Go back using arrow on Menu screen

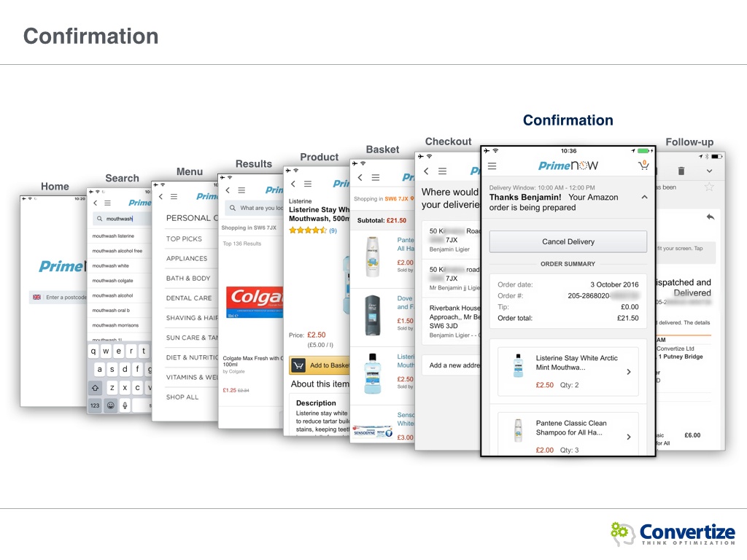pos(161,196)
